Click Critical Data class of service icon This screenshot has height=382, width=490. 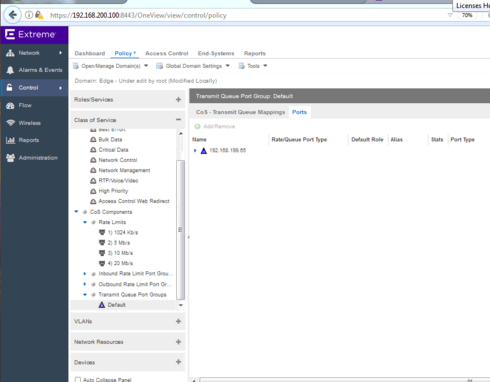tap(93, 150)
